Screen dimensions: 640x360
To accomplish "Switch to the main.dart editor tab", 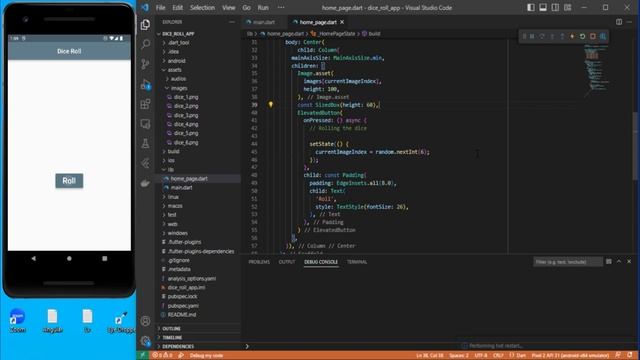I will coord(264,22).
